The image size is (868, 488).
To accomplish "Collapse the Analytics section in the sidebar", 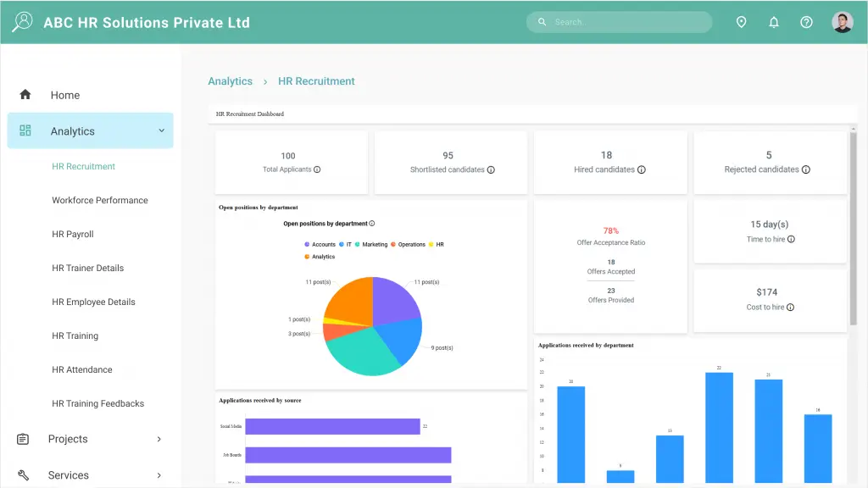I will [x=160, y=130].
